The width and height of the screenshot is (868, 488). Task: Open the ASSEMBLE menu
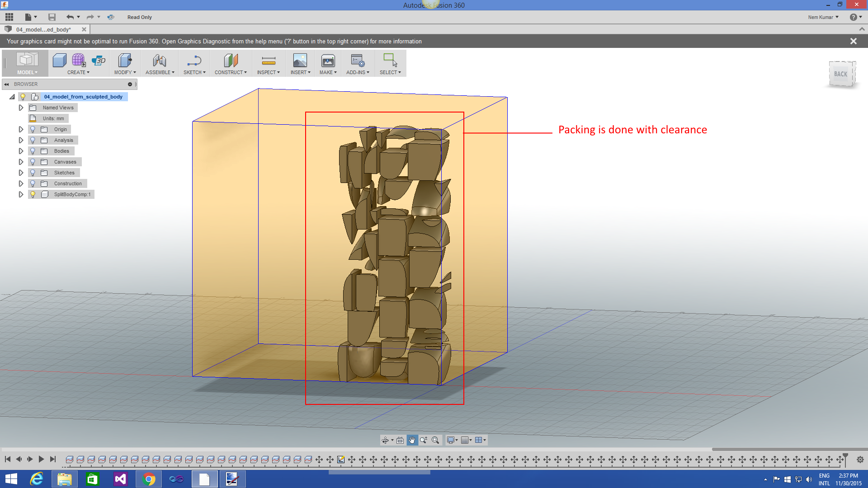tap(160, 72)
